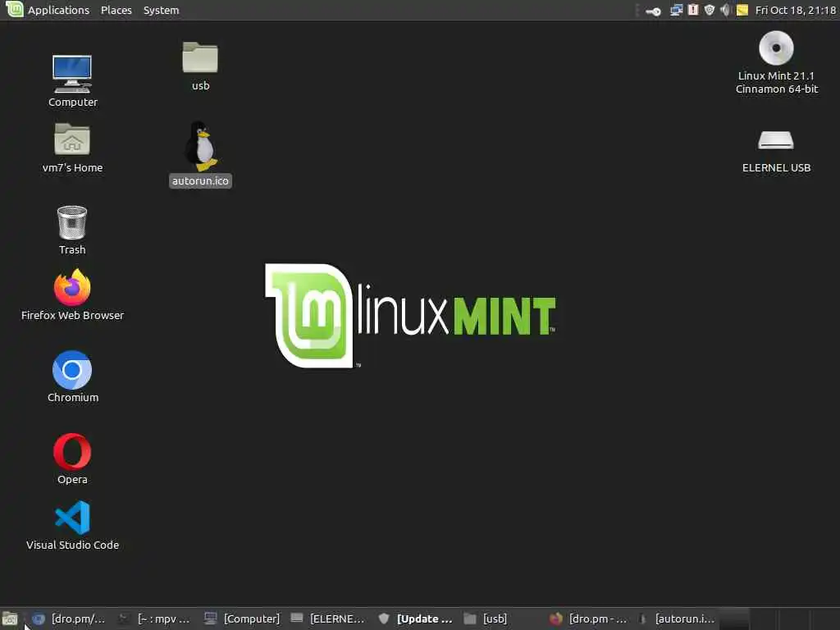Switch to the [Computer] window in taskbar
Image resolution: width=840 pixels, height=630 pixels.
pyautogui.click(x=242, y=619)
